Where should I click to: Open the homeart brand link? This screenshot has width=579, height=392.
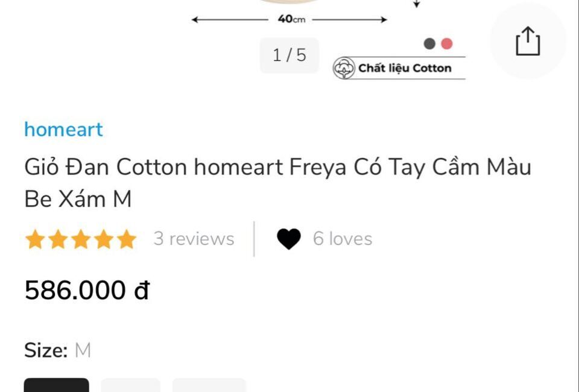point(63,130)
